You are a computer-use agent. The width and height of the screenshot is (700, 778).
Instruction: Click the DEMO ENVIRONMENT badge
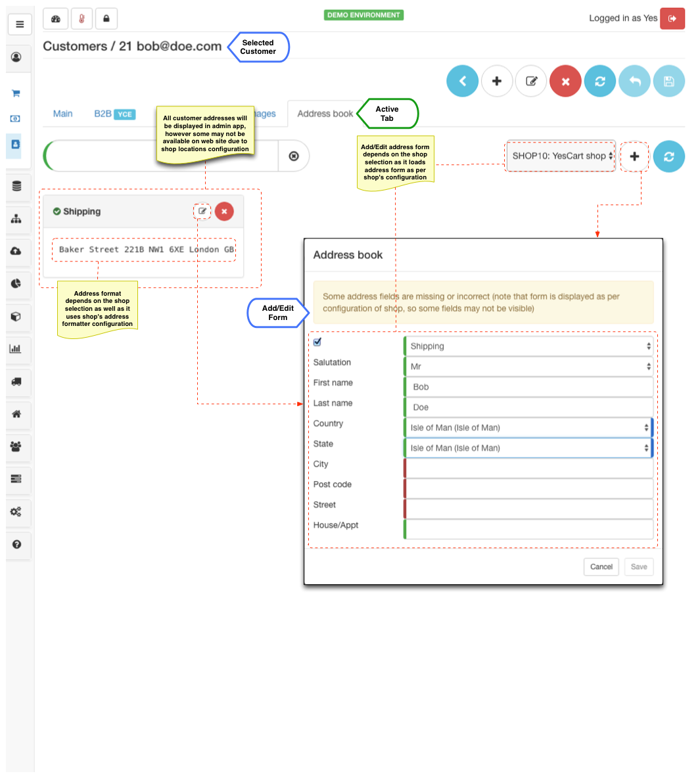[363, 15]
